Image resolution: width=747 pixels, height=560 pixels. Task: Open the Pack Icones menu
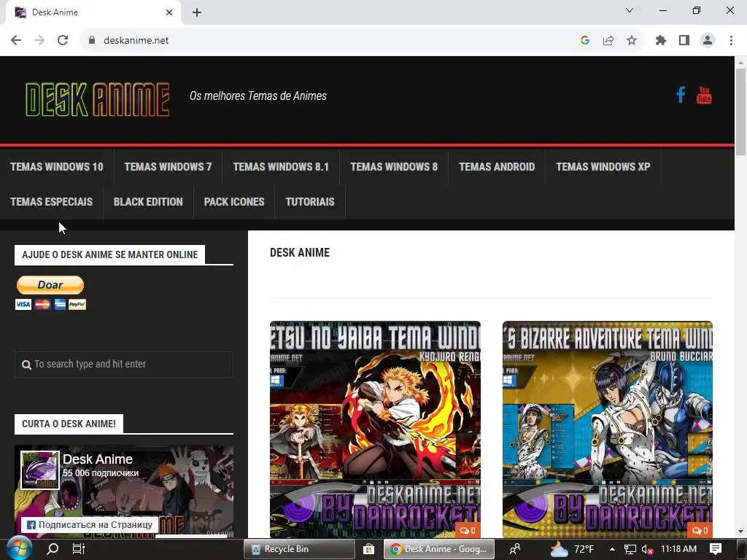(x=234, y=202)
